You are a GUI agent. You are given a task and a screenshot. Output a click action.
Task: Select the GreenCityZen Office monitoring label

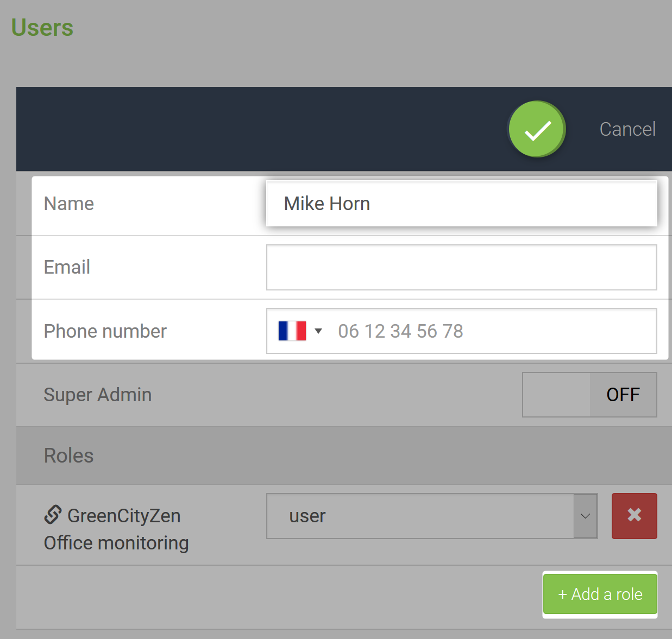coord(116,529)
